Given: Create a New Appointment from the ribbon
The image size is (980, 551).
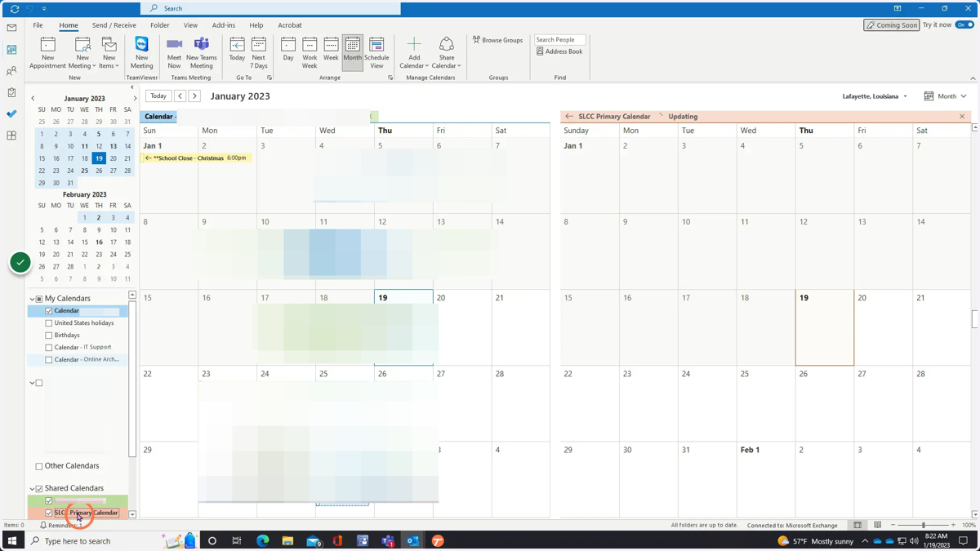Looking at the screenshot, I should click(x=47, y=53).
